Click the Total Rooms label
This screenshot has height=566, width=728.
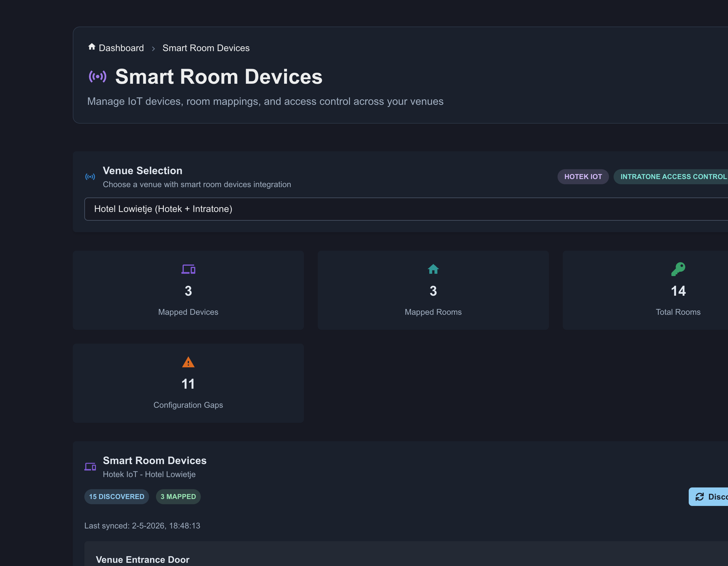tap(678, 312)
